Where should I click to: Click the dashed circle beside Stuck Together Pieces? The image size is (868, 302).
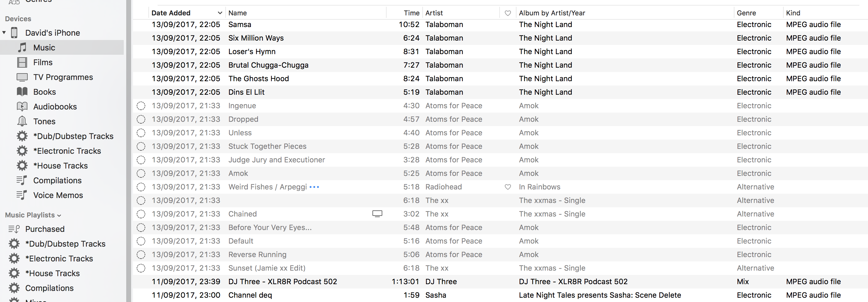(x=141, y=146)
